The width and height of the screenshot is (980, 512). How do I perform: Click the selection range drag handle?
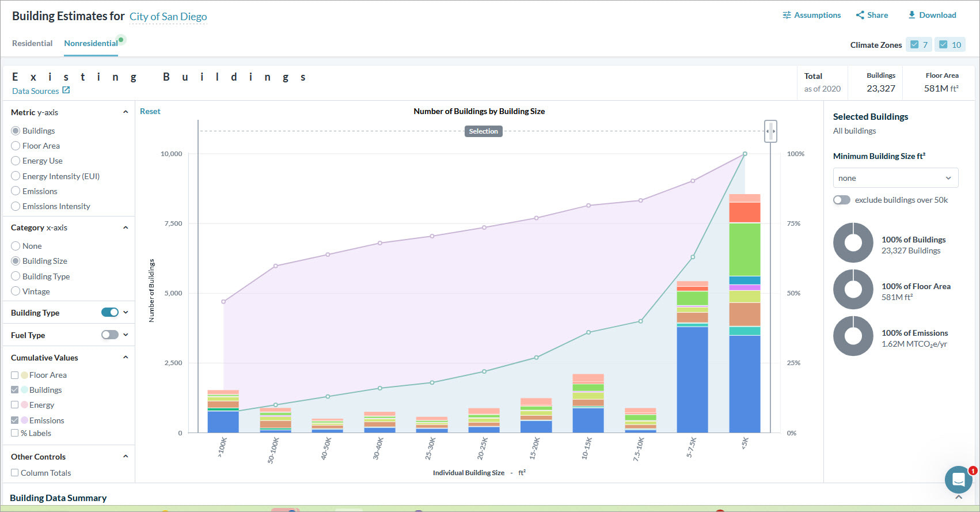[x=770, y=131]
